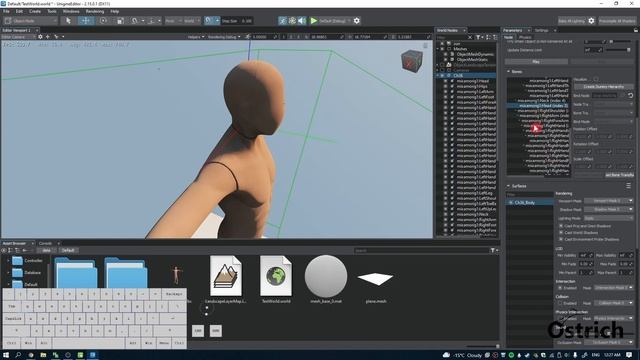Screen dimensions: 640x360
Task: Select the arrow selector tool in toolbar
Action: point(68,21)
